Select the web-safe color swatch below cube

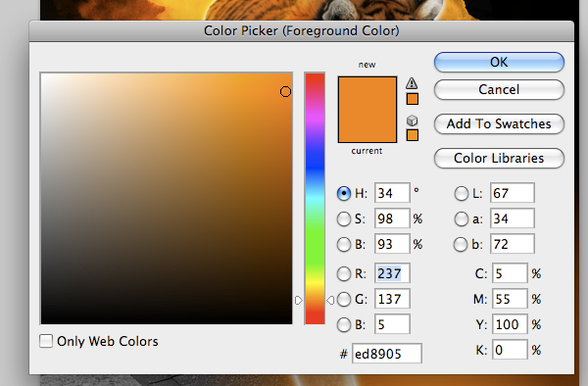[413, 135]
